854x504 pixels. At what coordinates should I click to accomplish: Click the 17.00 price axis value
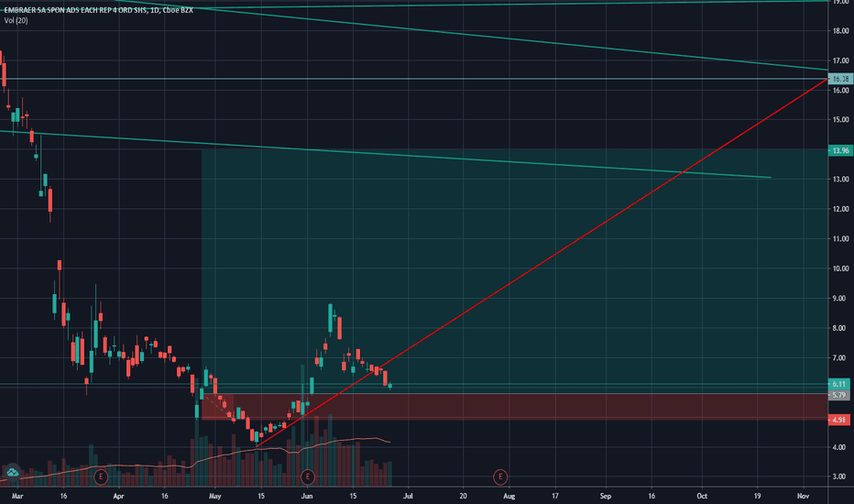(841, 60)
